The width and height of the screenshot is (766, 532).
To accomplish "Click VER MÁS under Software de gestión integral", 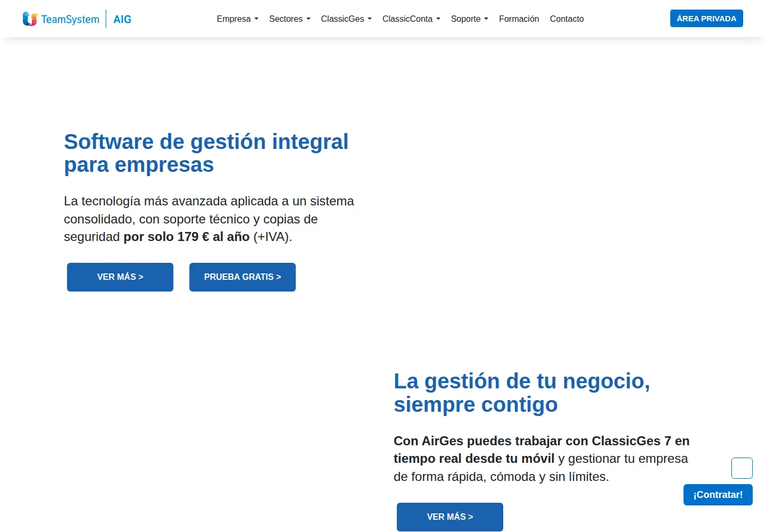I will click(x=120, y=277).
